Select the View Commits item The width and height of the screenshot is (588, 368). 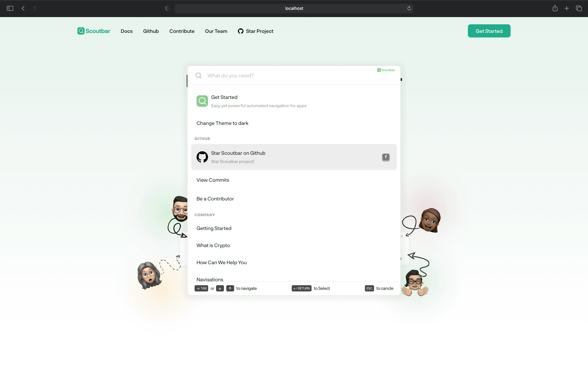pyautogui.click(x=294, y=180)
